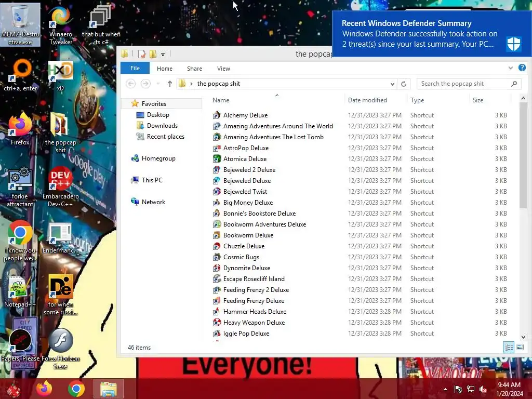Open the HxD 'xD' desktop shortcut
Image resolution: width=532 pixels, height=399 pixels.
coord(60,75)
